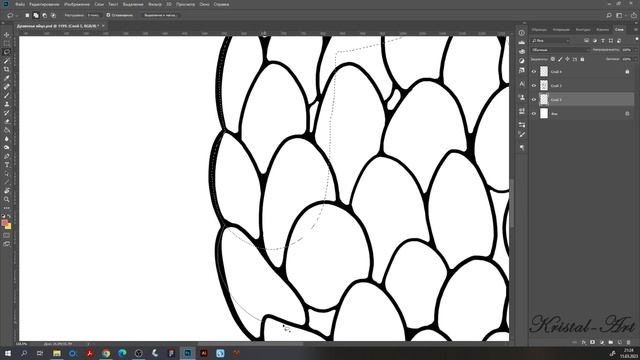This screenshot has width=640, height=360.
Task: Open the Обычные blend mode dropdown
Action: coord(560,50)
